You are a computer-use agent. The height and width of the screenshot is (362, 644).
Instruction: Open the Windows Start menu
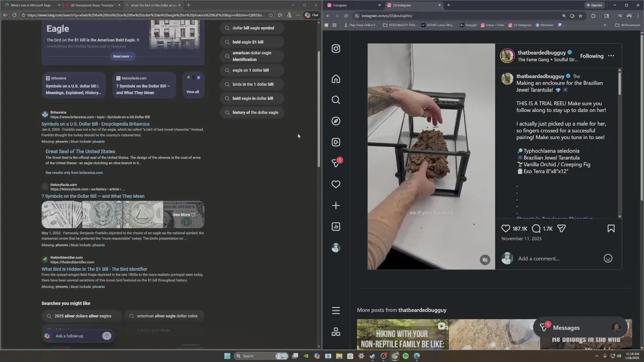[x=227, y=356]
